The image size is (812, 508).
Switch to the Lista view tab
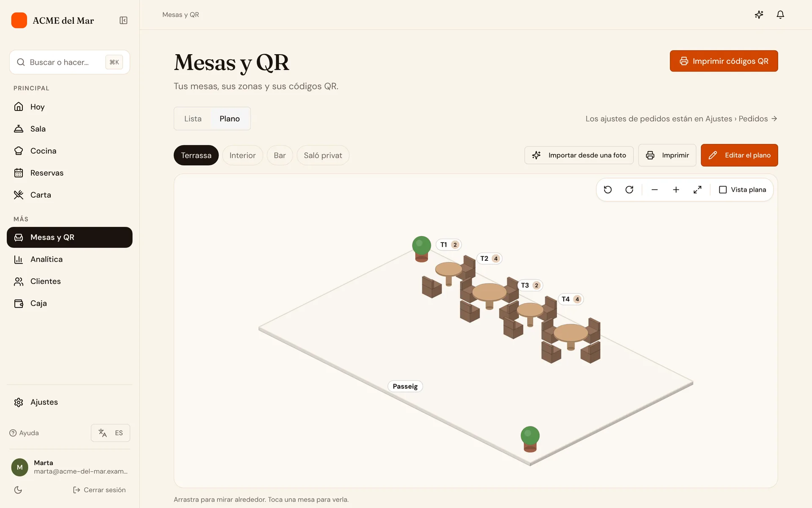[193, 119]
